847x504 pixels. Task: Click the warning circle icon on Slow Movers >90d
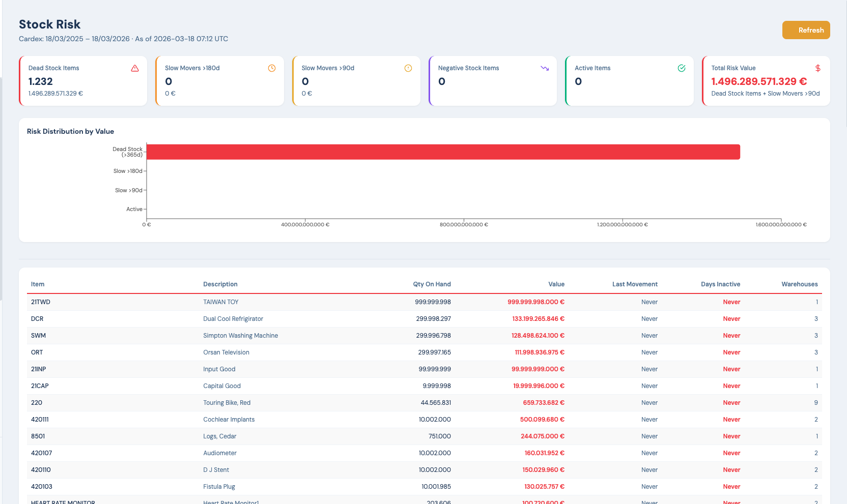point(408,68)
